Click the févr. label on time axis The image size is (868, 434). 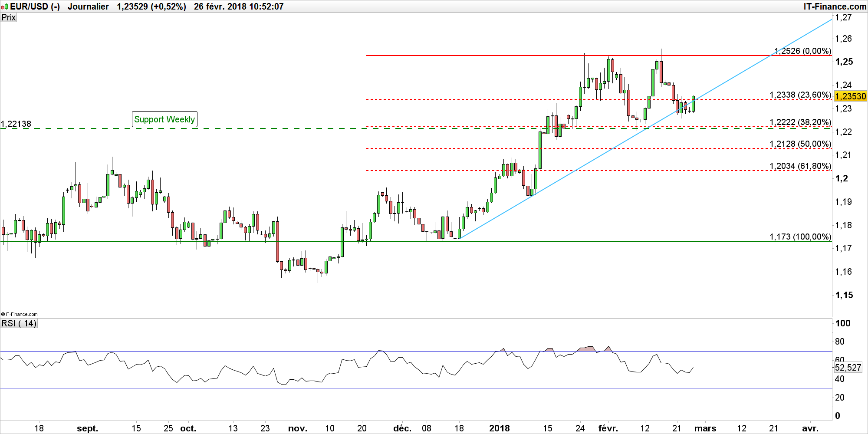tap(608, 428)
